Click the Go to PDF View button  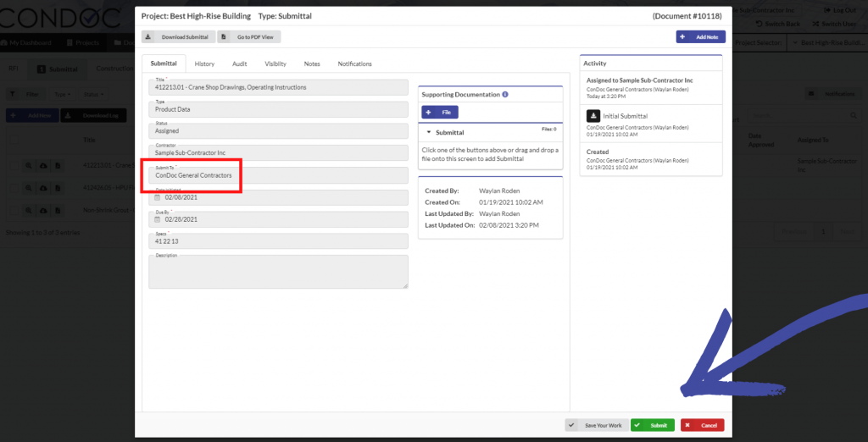[249, 37]
